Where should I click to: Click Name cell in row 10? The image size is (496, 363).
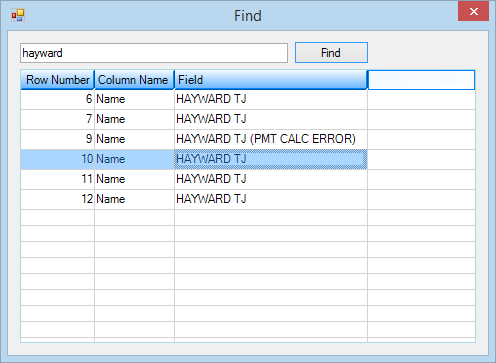tap(134, 159)
